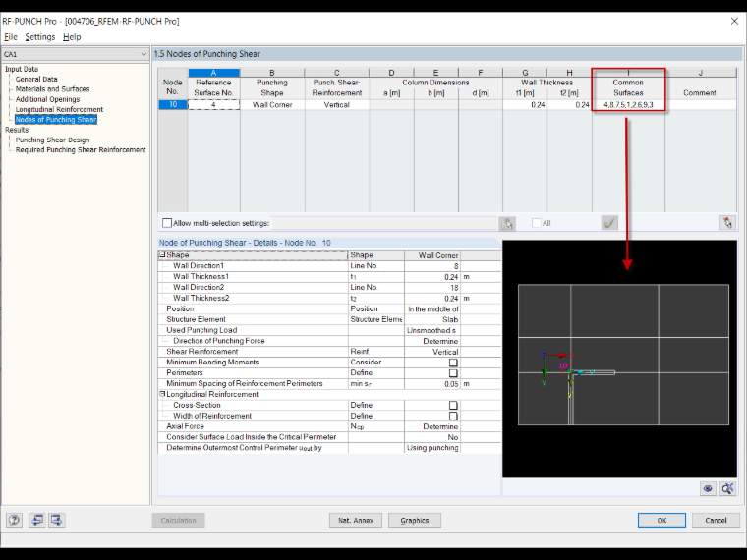Click the zoom reset icon below the graphic
Viewport: 747px width, 560px height.
[727, 488]
